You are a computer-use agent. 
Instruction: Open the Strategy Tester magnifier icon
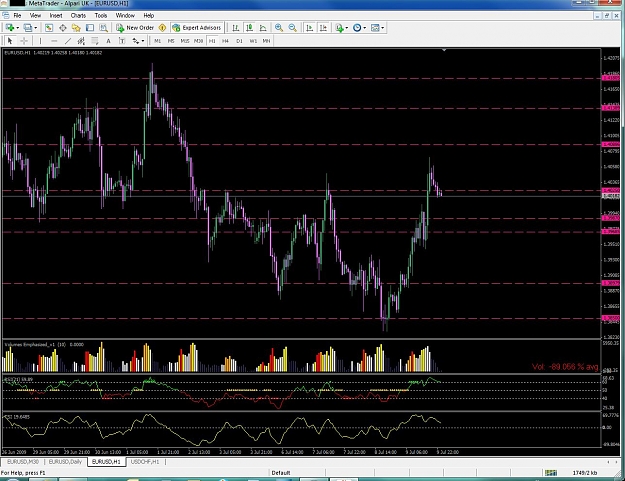[104, 28]
